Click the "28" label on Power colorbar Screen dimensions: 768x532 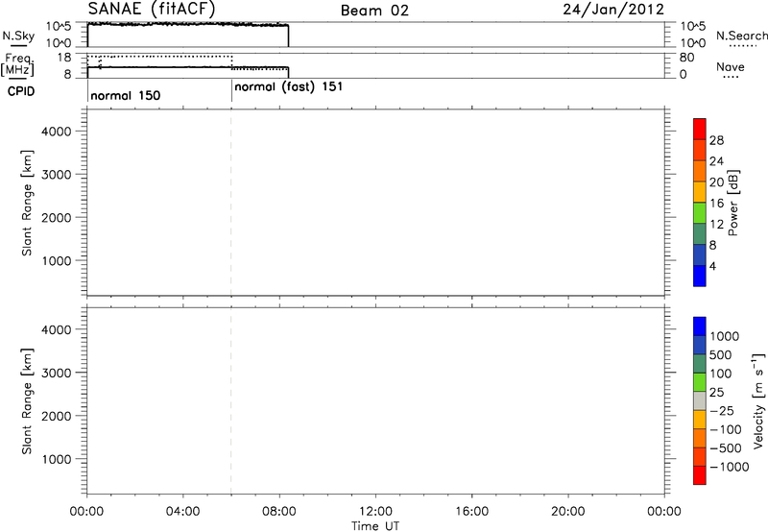pyautogui.click(x=716, y=140)
